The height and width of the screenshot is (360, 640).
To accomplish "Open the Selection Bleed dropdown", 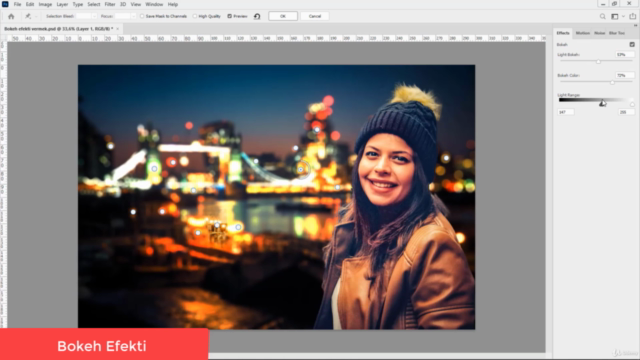I will (94, 16).
